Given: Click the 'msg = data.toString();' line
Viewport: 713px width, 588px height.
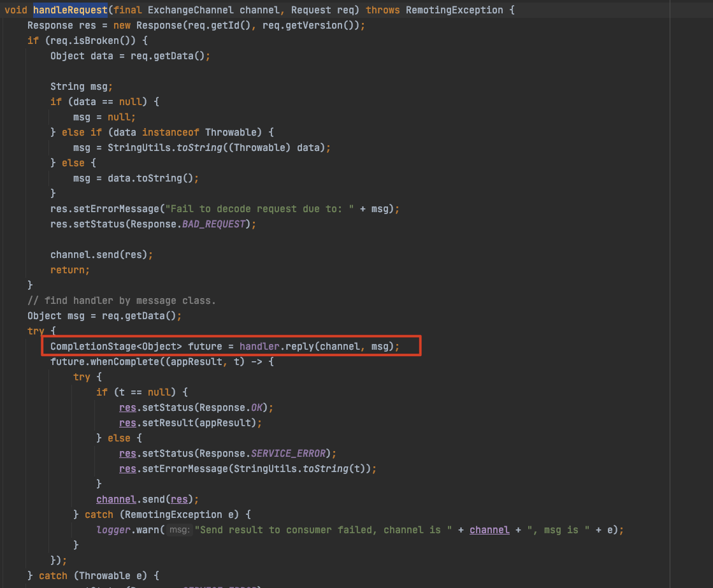Looking at the screenshot, I should click(136, 178).
